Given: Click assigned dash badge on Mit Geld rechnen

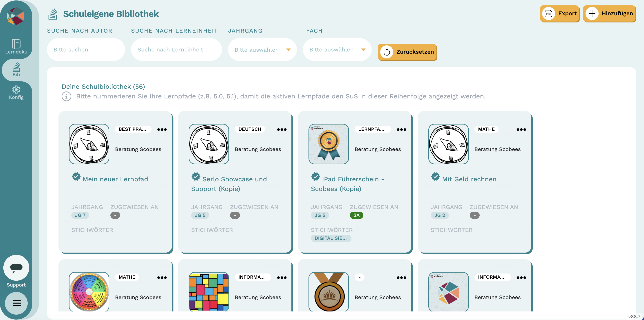Looking at the screenshot, I should pyautogui.click(x=474, y=215).
